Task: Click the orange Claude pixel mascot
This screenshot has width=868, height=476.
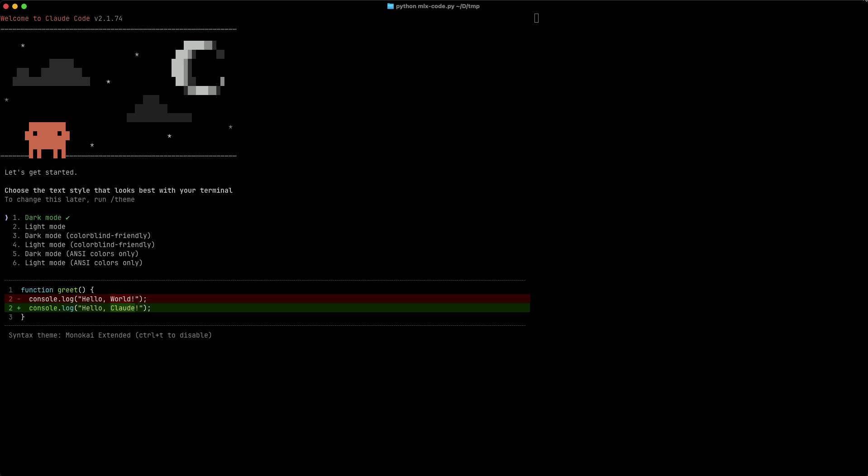Action: [47, 140]
